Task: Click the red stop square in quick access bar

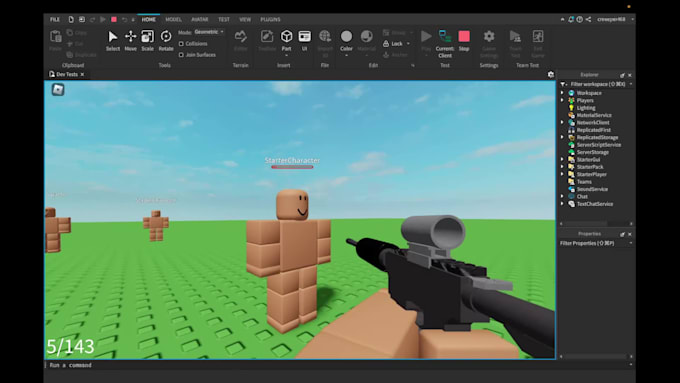Action: pos(114,20)
